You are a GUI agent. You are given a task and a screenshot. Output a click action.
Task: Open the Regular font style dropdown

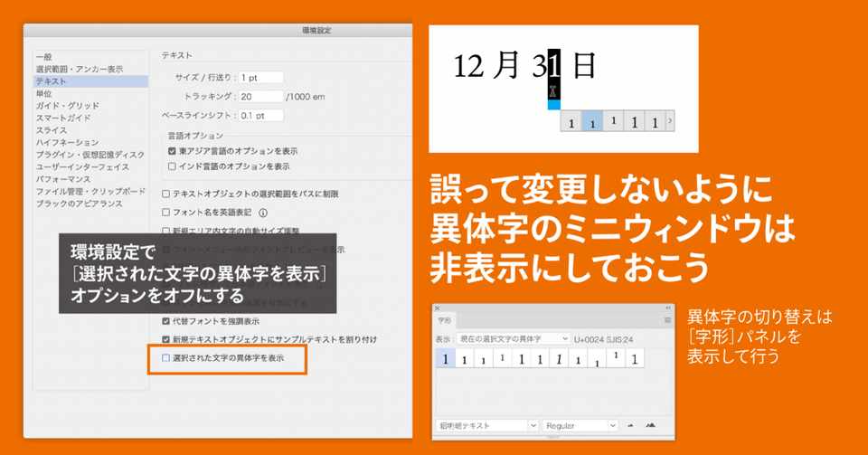pos(580,426)
